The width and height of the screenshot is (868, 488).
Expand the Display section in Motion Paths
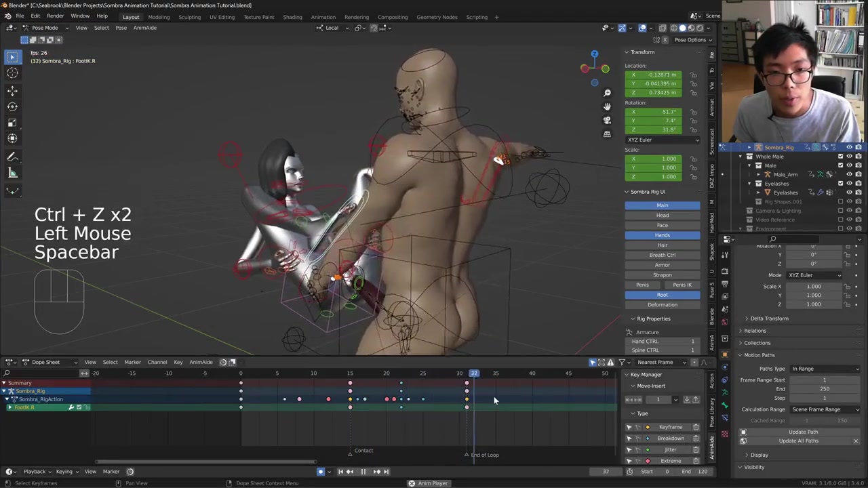coord(759,455)
